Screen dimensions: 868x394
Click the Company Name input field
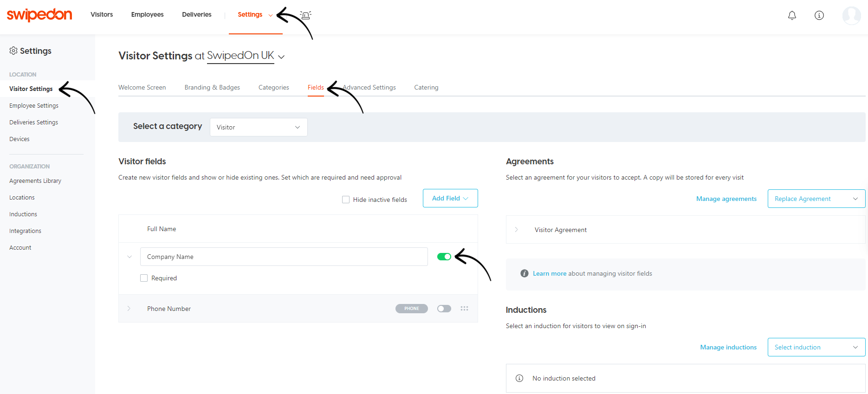284,257
